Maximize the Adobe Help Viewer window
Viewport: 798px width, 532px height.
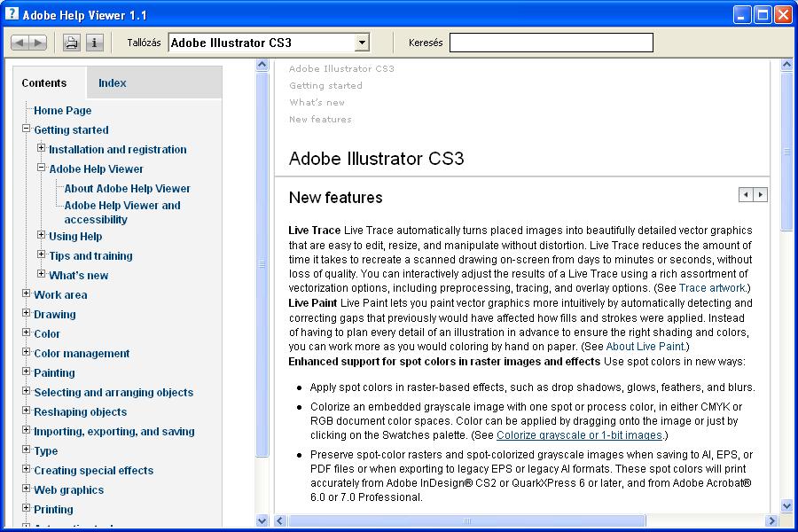[x=763, y=15]
